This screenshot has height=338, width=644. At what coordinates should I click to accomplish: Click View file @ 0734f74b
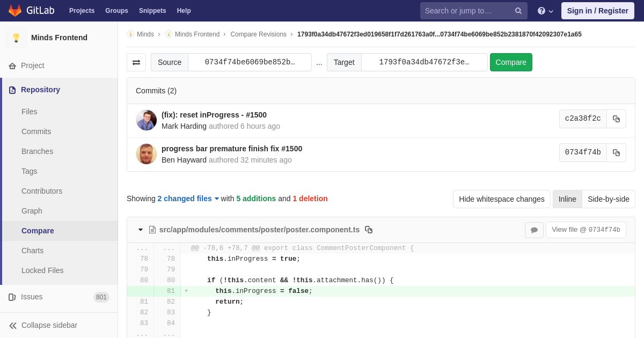(586, 230)
